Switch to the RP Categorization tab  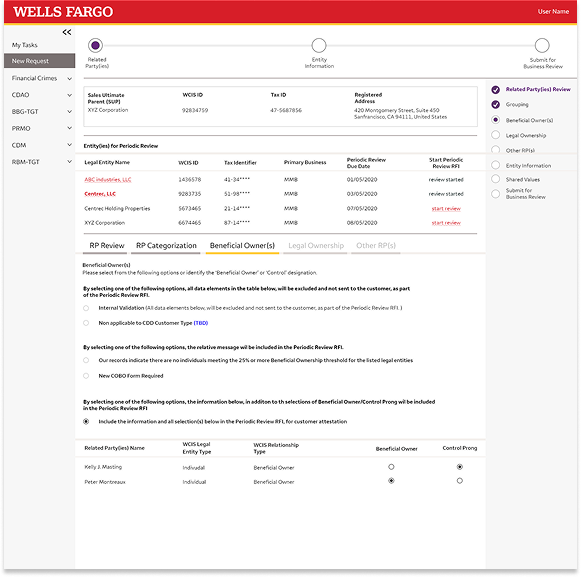tap(166, 246)
